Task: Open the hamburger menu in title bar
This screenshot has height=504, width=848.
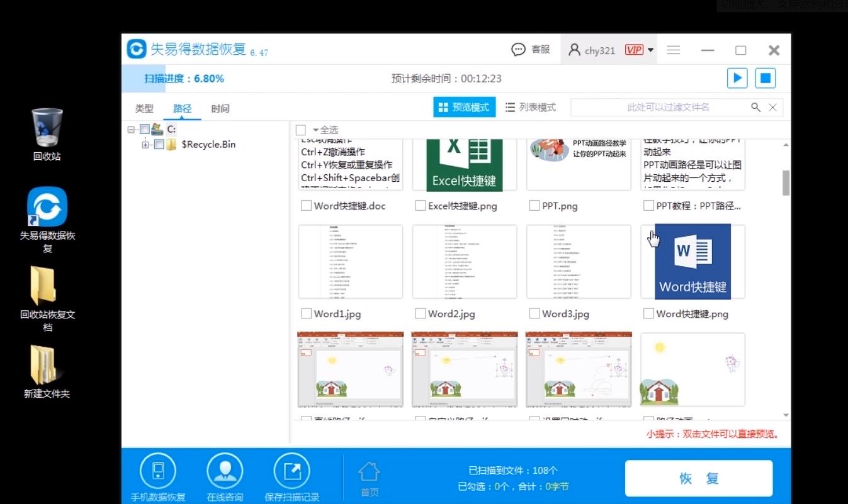Action: coord(674,50)
